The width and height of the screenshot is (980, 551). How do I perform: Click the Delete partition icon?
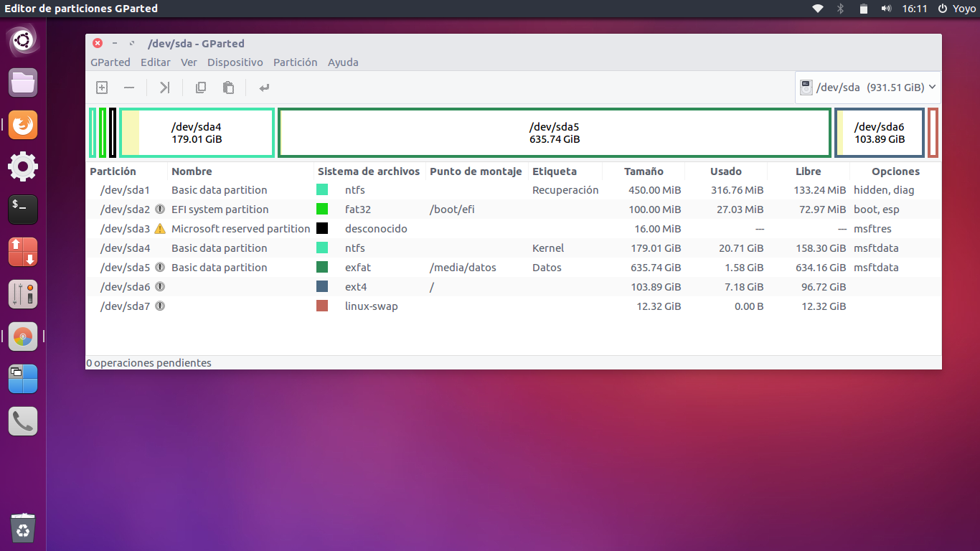click(129, 88)
